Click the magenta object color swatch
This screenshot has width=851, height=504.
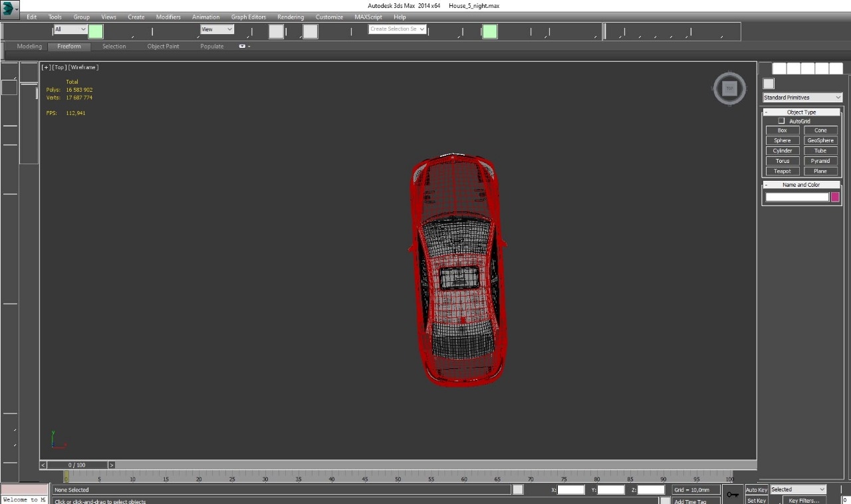(x=835, y=197)
